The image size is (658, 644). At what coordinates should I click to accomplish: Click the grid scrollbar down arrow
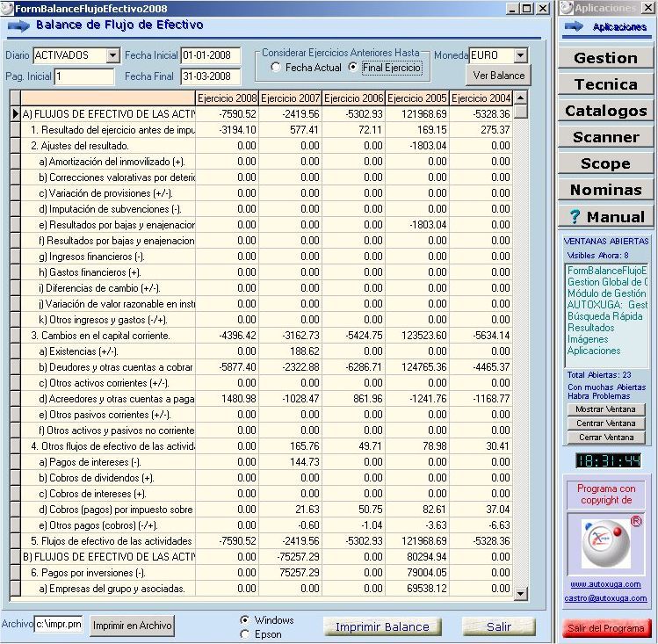(x=520, y=593)
